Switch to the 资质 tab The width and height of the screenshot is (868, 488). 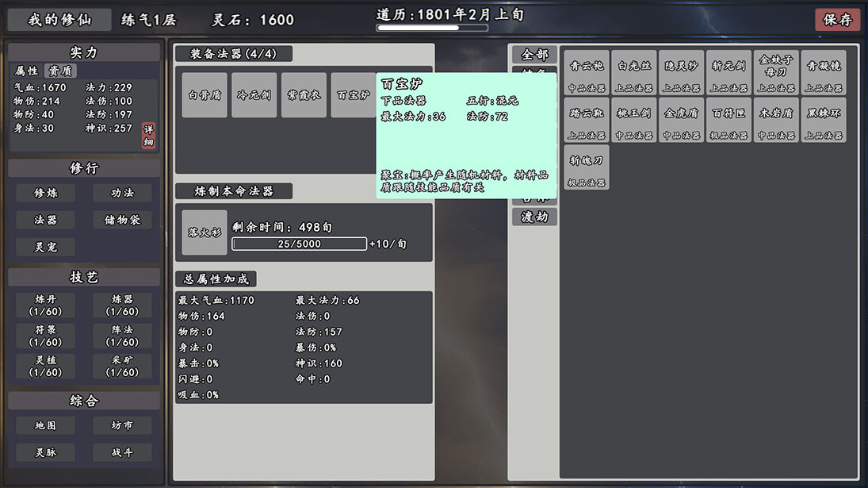click(61, 71)
